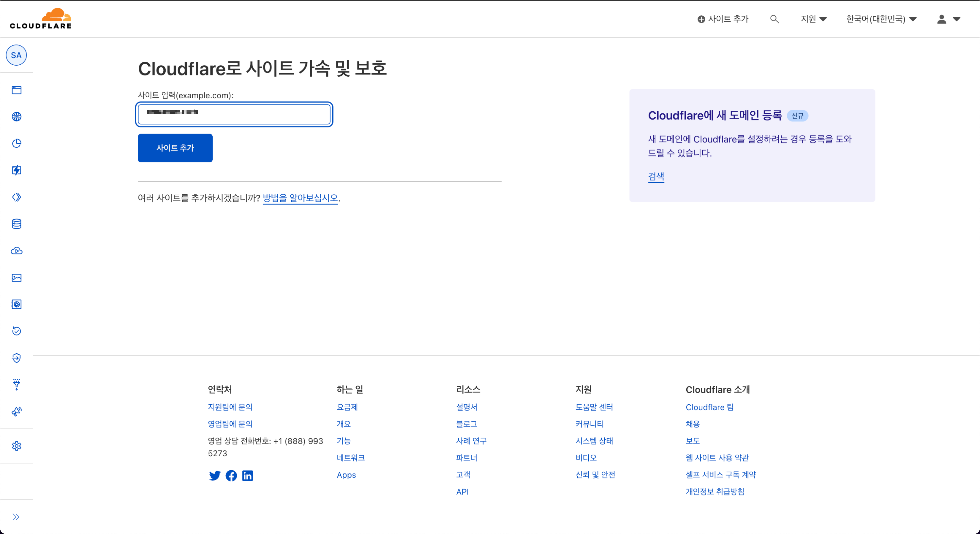Click 사이트 추가 in the top header
This screenshot has height=534, width=980.
pyautogui.click(x=723, y=19)
